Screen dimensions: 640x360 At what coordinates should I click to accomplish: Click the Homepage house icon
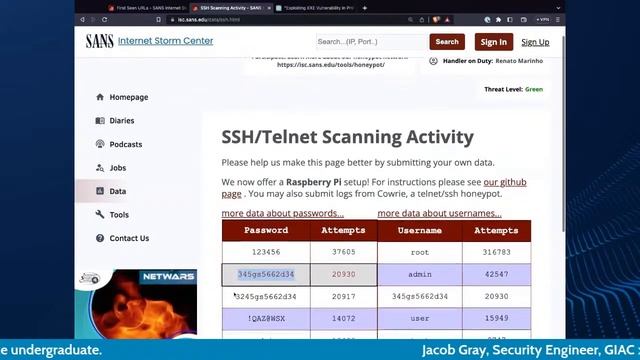(100, 97)
